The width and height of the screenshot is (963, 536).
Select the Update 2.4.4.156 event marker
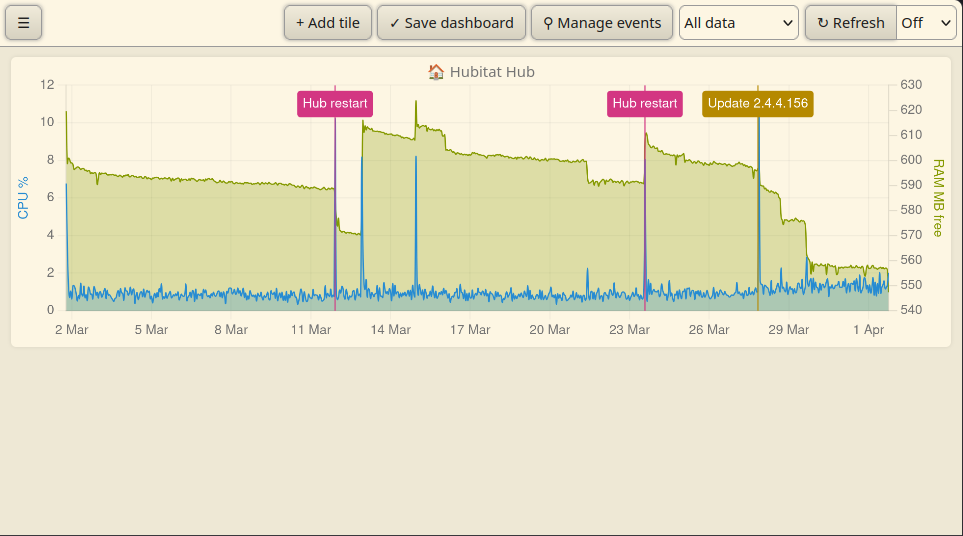[758, 103]
